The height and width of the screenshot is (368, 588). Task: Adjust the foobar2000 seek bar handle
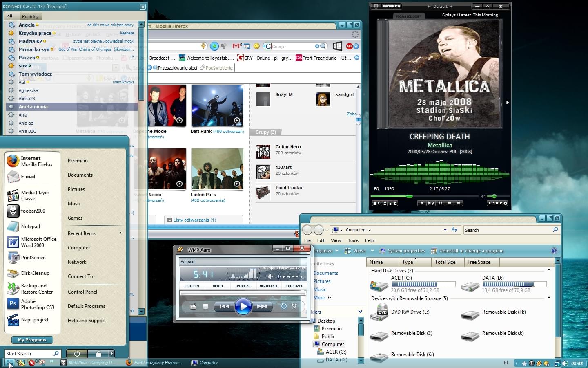[409, 196]
